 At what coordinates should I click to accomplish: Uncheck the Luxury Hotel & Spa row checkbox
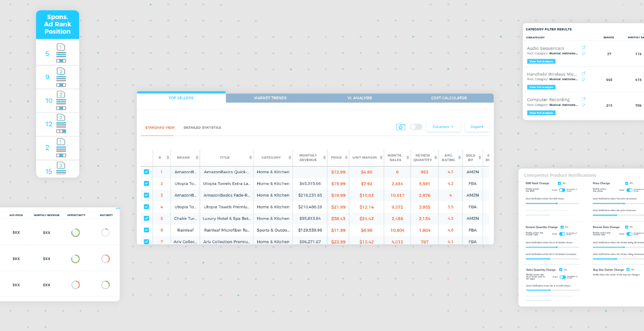click(147, 218)
